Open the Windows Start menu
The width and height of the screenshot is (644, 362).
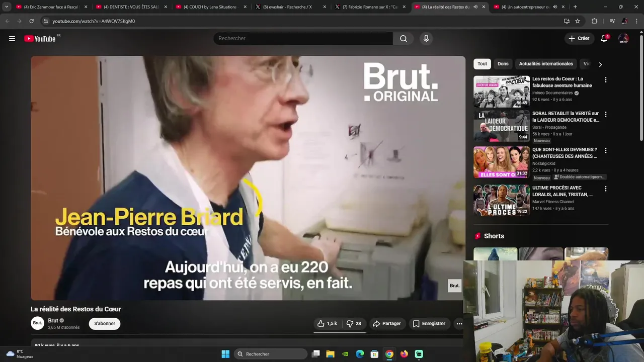pos(225,354)
